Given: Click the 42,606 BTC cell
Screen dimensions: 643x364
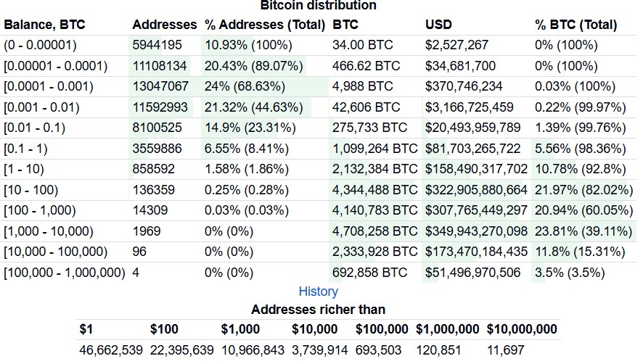Looking at the screenshot, I should tap(366, 107).
